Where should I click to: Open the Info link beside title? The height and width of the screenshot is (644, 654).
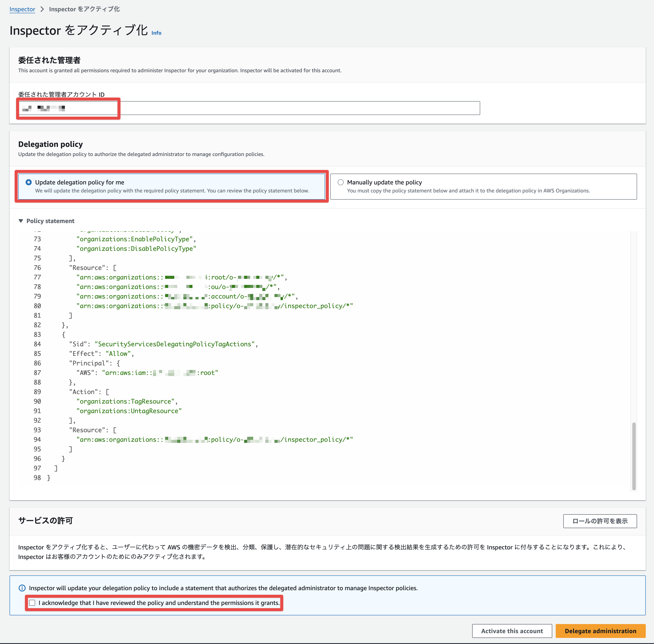coord(156,33)
